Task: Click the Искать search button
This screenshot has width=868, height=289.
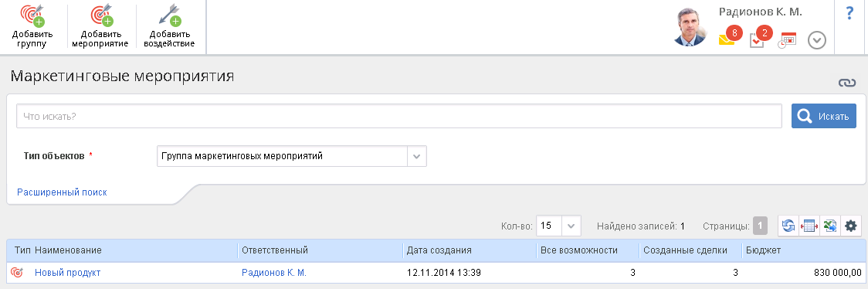Action: coord(824,116)
